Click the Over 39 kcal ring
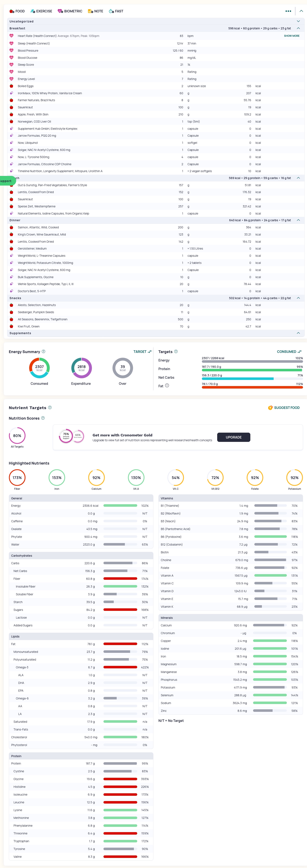Image resolution: width=307 pixels, height=868 pixels. [123, 368]
